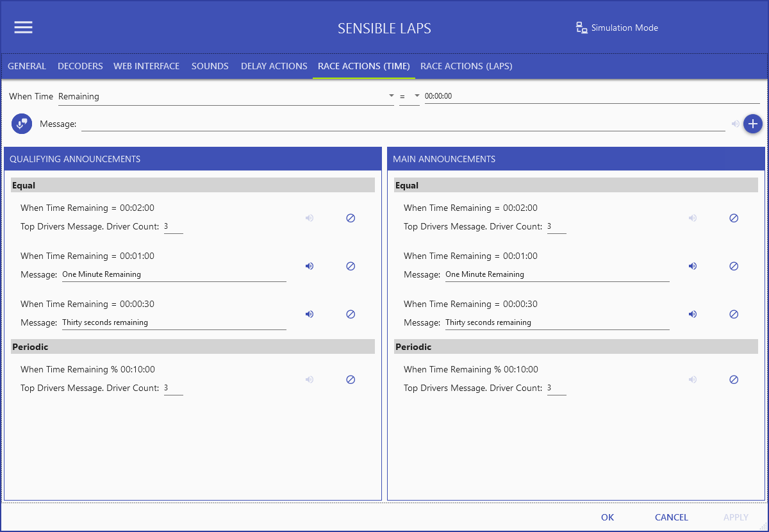Click Qualifying Announcements panel header
The width and height of the screenshot is (769, 532).
(x=193, y=159)
